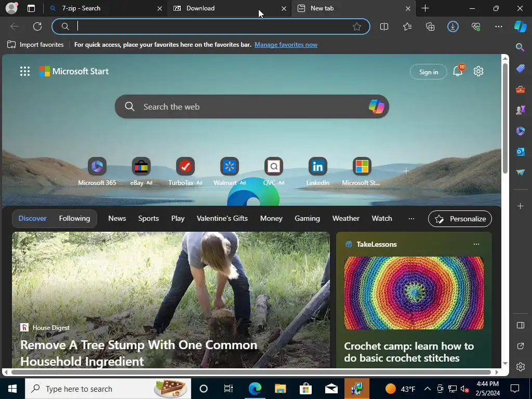Select the Following feed tab
Viewport: 532px width, 399px height.
75,219
